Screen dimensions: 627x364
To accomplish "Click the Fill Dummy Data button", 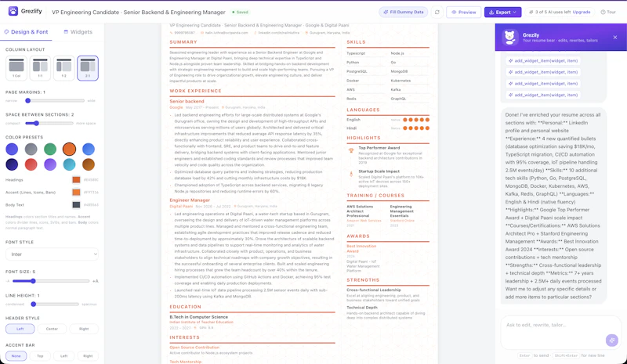I will pos(403,12).
